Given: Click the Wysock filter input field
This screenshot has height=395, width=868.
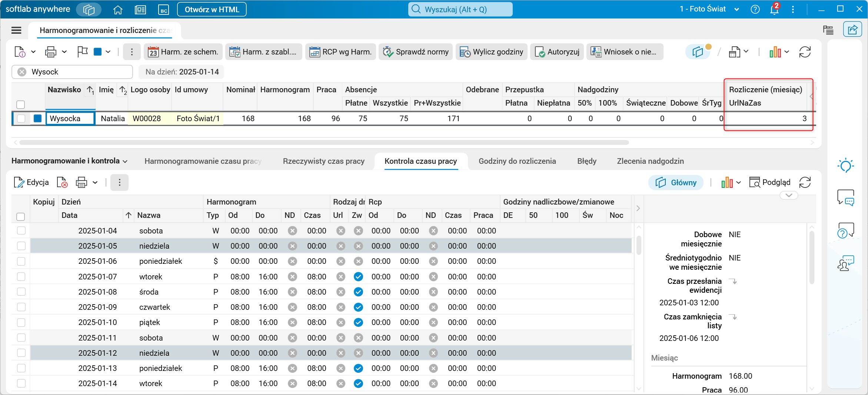Looking at the screenshot, I should (x=72, y=72).
